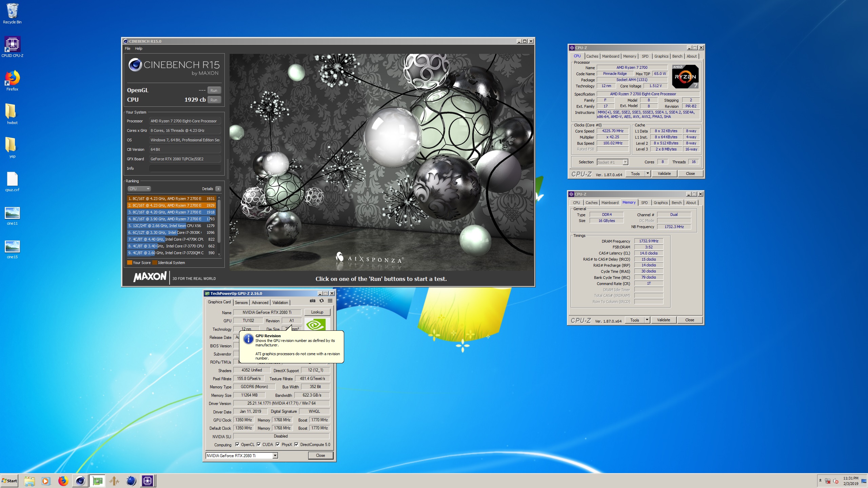Screen dimensions: 868x488
Task: Open Firefox from the taskbar
Action: click(63, 481)
